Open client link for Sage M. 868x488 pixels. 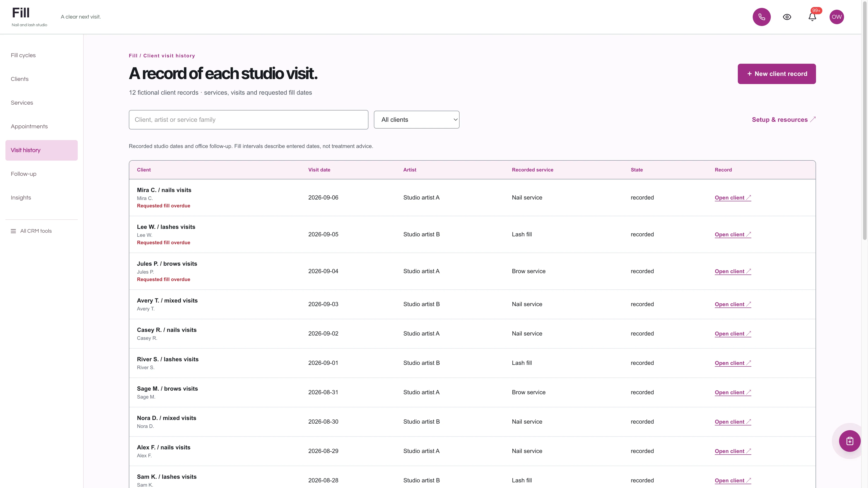click(733, 392)
